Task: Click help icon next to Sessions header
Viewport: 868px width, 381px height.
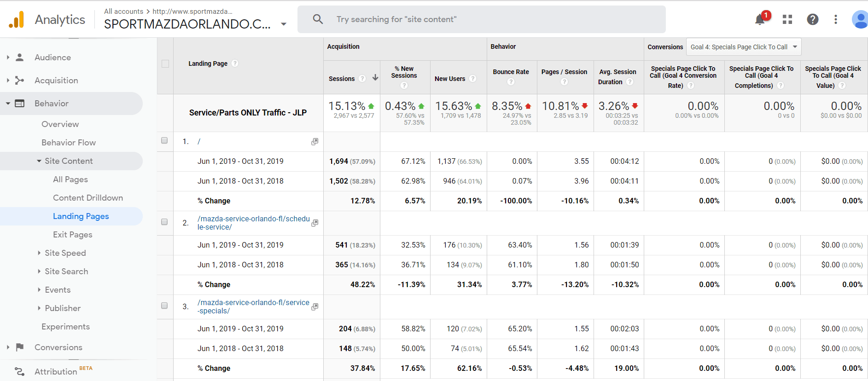Action: click(362, 79)
